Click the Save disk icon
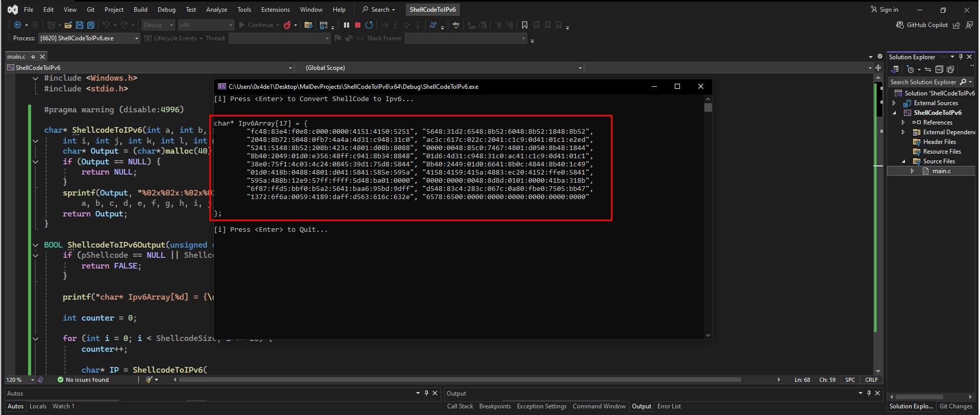The width and height of the screenshot is (980, 415). (80, 25)
